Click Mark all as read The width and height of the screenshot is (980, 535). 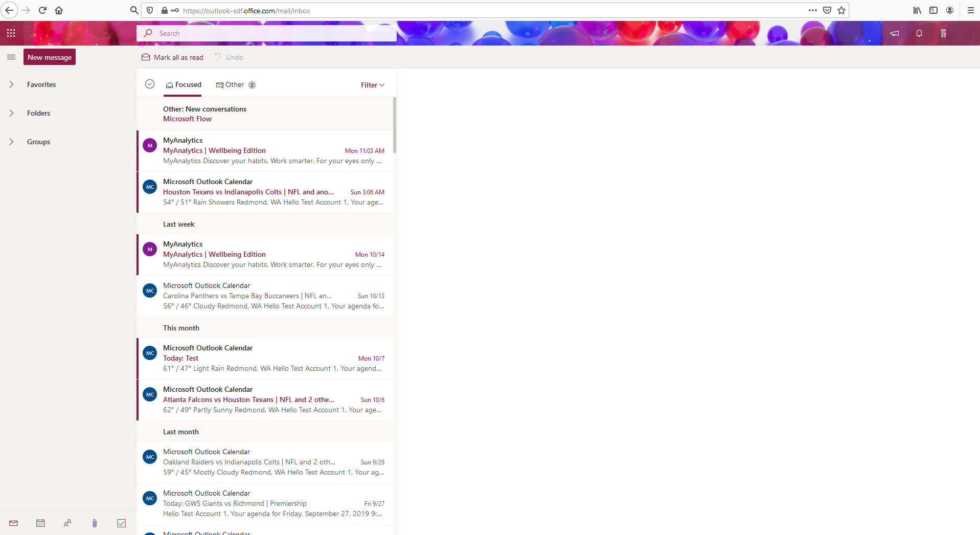coord(172,57)
